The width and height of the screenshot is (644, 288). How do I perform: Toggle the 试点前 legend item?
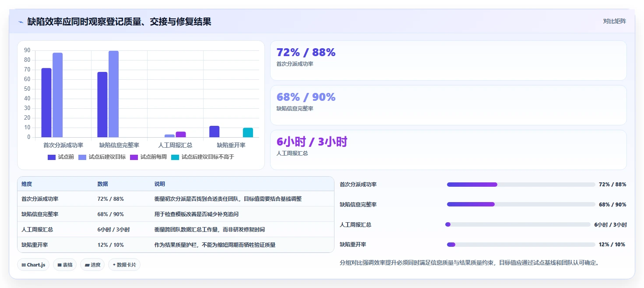pos(61,157)
